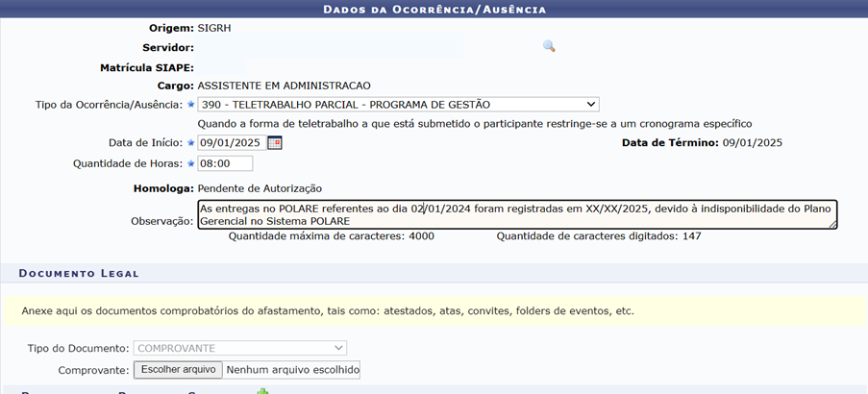
Task: Click the required star beside Tipo da Ocorrência
Action: tap(190, 105)
